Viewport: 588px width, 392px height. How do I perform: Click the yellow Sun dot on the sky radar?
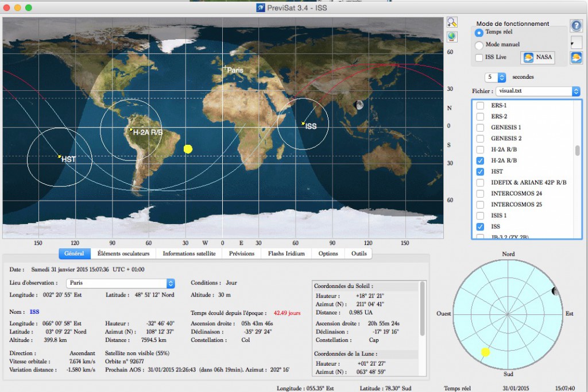coord(485,352)
